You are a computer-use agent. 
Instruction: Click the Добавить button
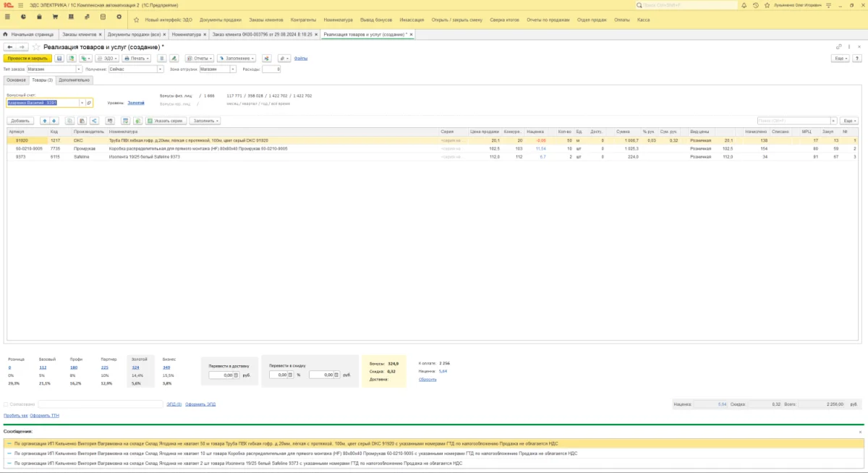[x=20, y=121]
